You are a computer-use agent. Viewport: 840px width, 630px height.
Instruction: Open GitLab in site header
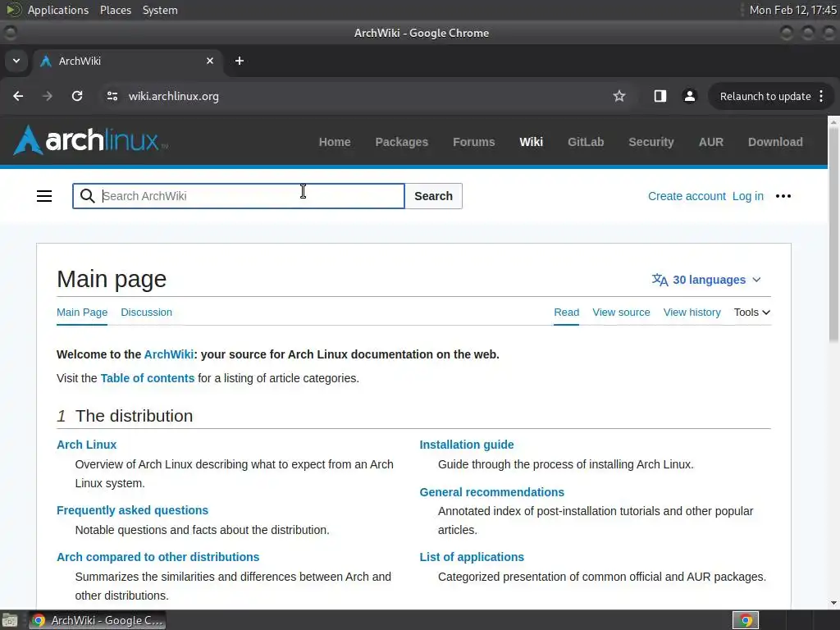point(586,142)
